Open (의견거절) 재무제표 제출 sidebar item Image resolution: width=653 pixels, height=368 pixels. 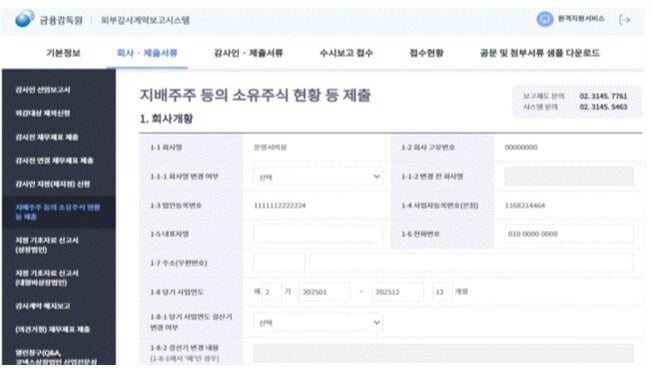(x=52, y=329)
